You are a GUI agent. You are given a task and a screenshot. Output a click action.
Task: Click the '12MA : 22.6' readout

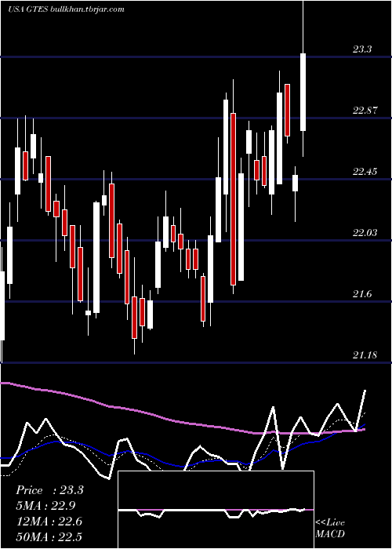[x=49, y=522]
